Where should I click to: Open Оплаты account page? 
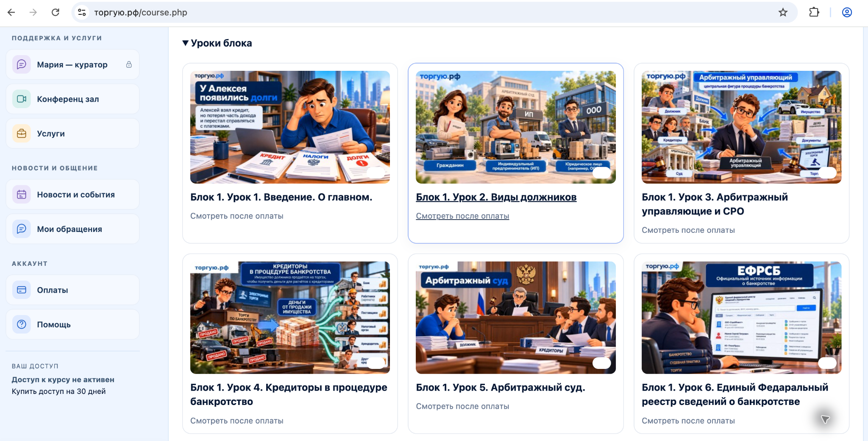(x=72, y=290)
